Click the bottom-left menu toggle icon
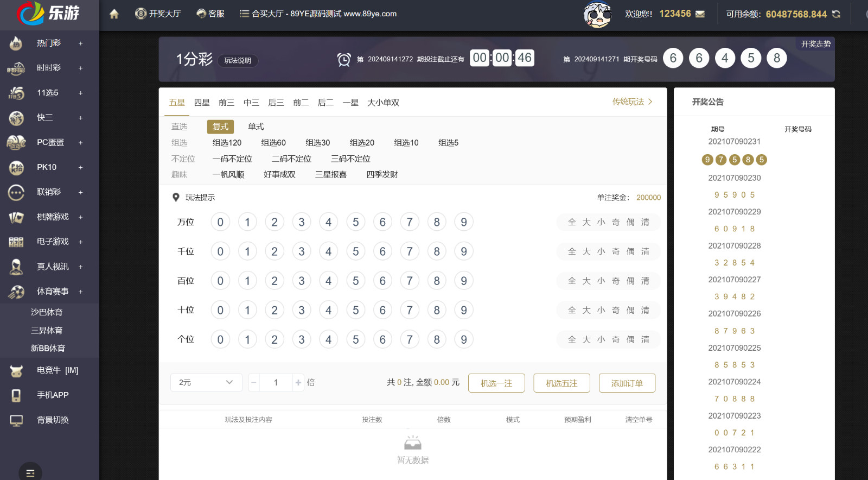The image size is (868, 480). click(x=30, y=473)
